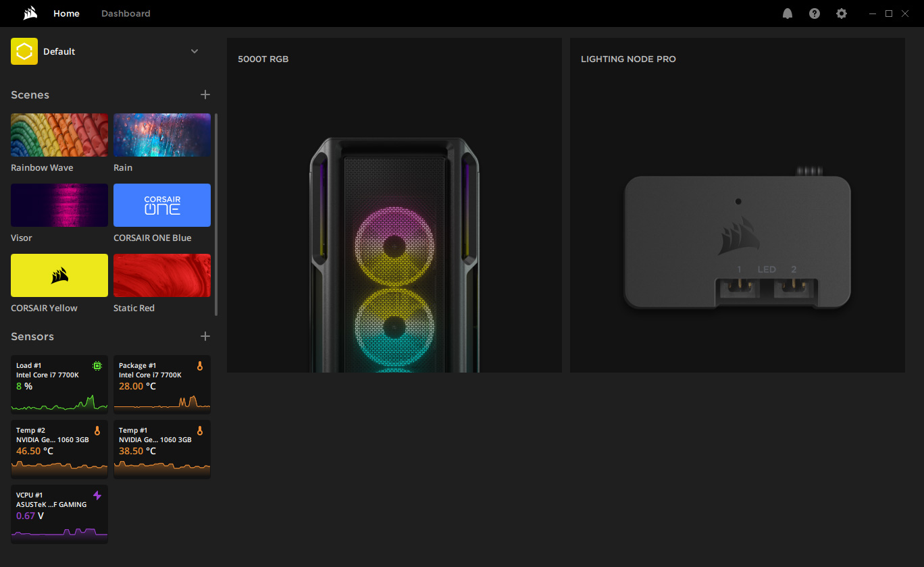The width and height of the screenshot is (924, 567).
Task: Apply the Static Red scene
Action: click(x=162, y=275)
